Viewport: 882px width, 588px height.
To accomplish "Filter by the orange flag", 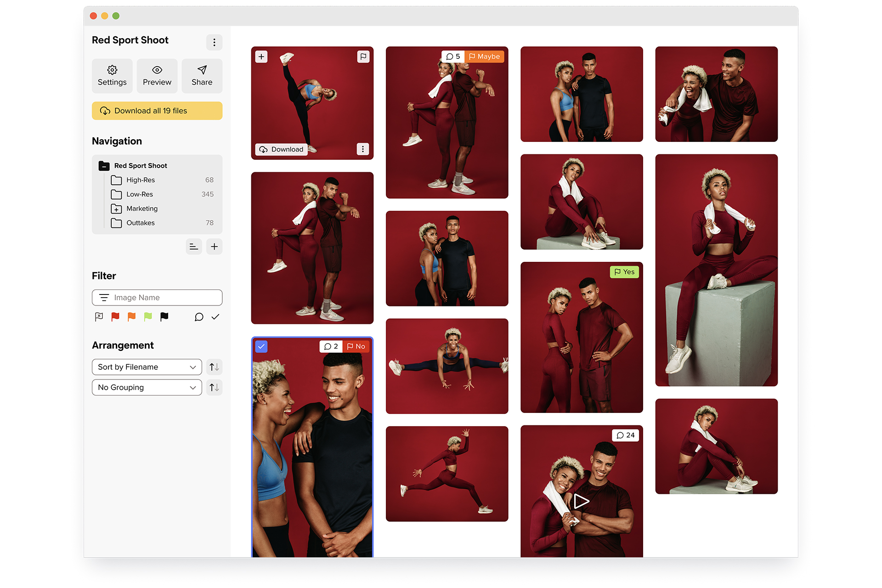I will [131, 317].
